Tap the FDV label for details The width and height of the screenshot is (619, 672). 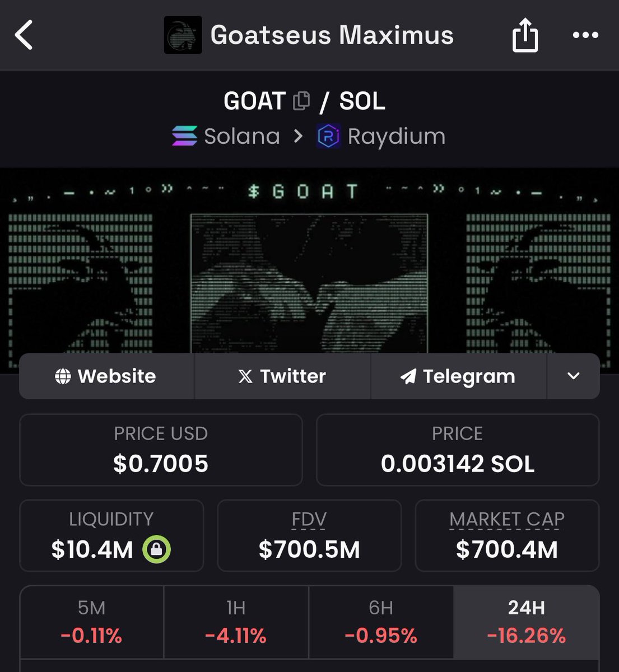(x=309, y=520)
